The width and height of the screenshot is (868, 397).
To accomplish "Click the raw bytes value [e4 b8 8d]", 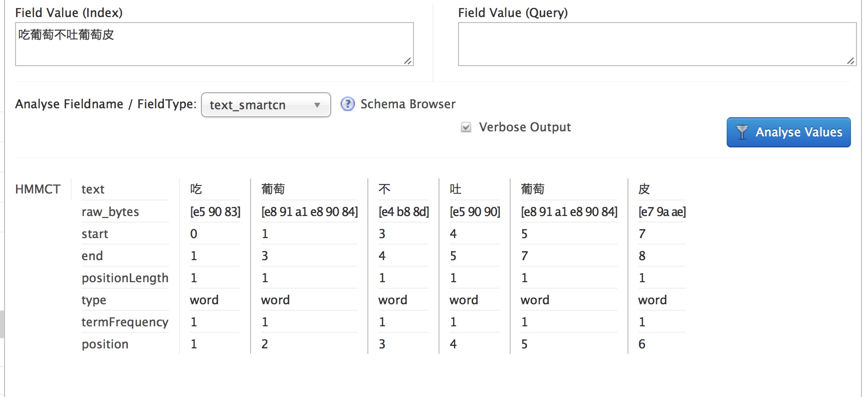I will click(403, 212).
